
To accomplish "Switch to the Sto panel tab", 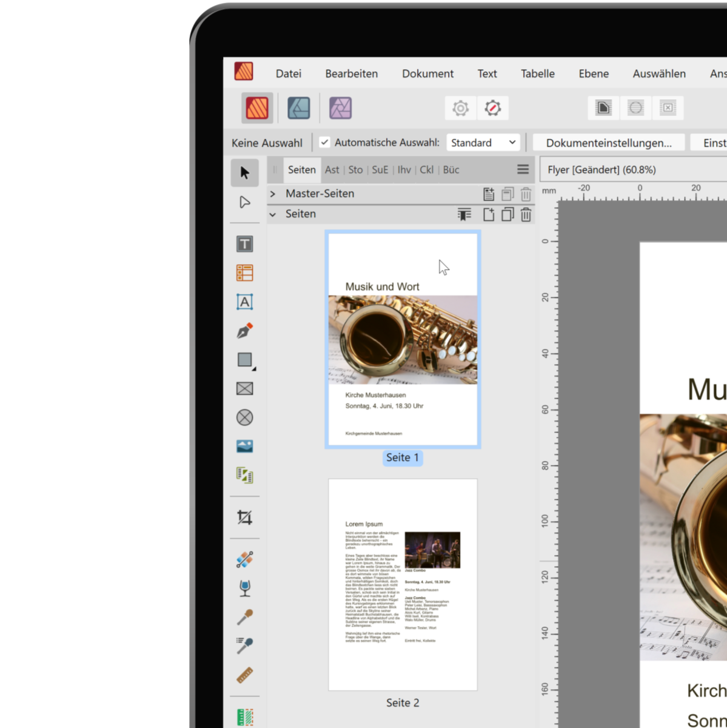I will 355,170.
